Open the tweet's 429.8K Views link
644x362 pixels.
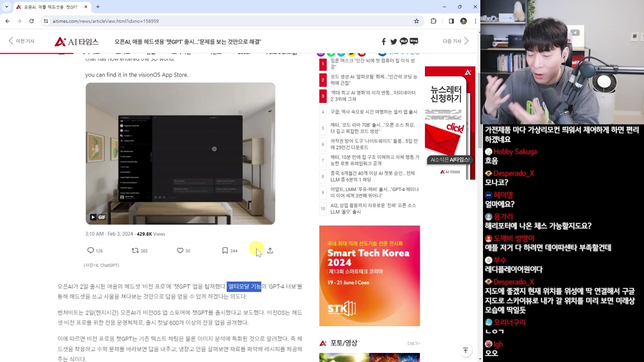click(x=151, y=234)
